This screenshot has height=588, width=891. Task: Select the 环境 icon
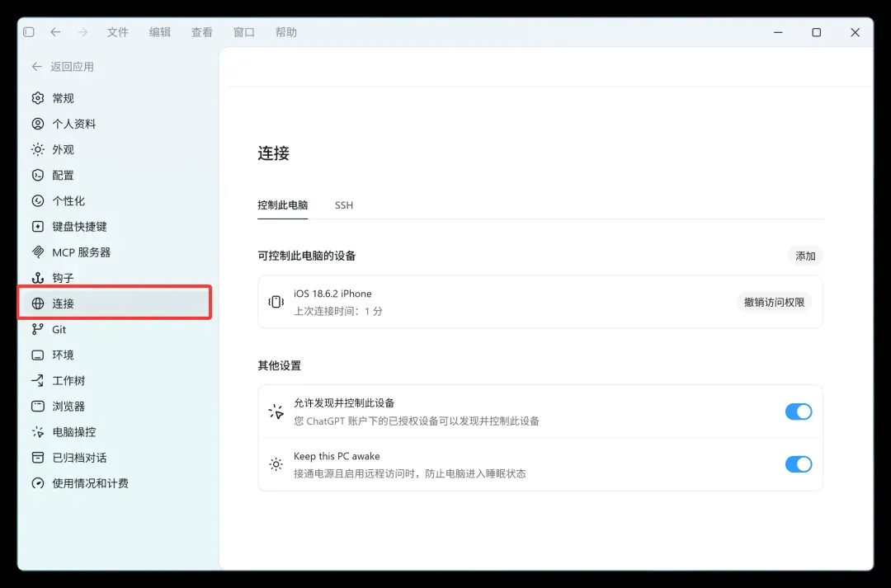click(37, 355)
